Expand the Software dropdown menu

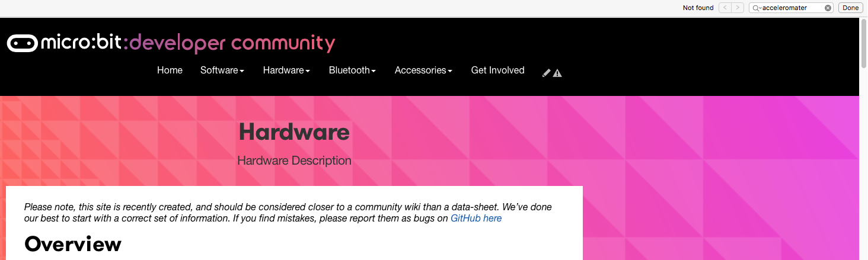pyautogui.click(x=222, y=70)
